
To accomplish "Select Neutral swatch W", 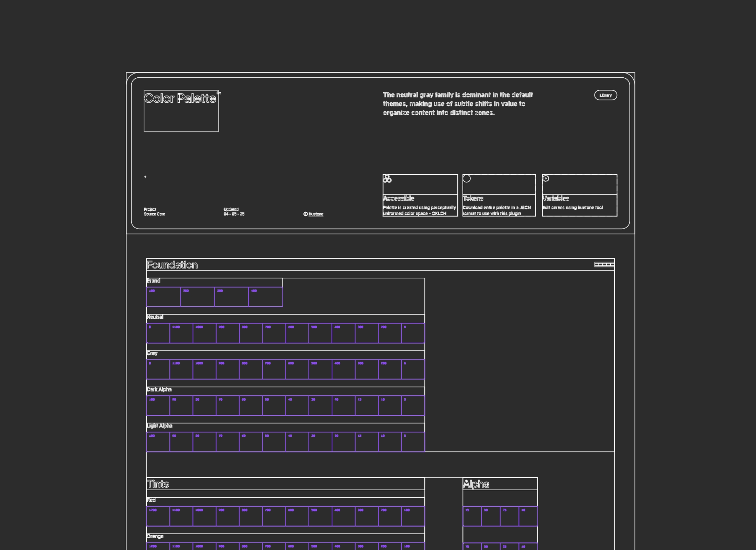I will point(413,333).
